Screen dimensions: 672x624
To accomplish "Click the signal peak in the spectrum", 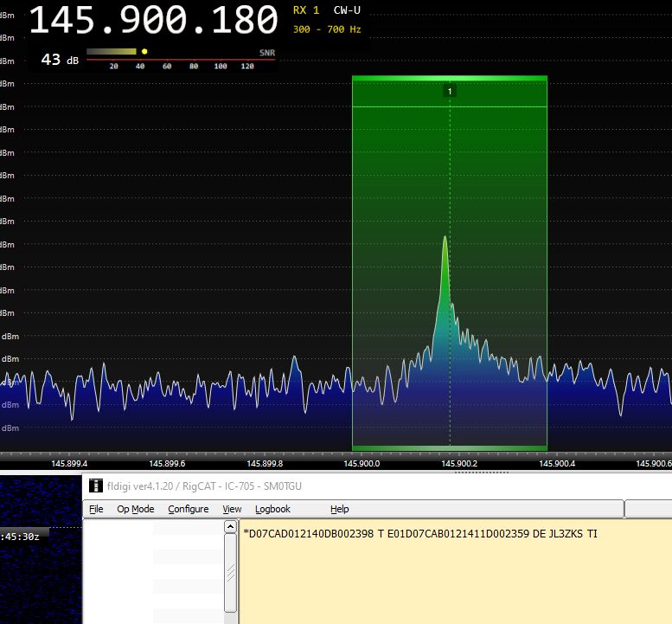I will click(445, 239).
